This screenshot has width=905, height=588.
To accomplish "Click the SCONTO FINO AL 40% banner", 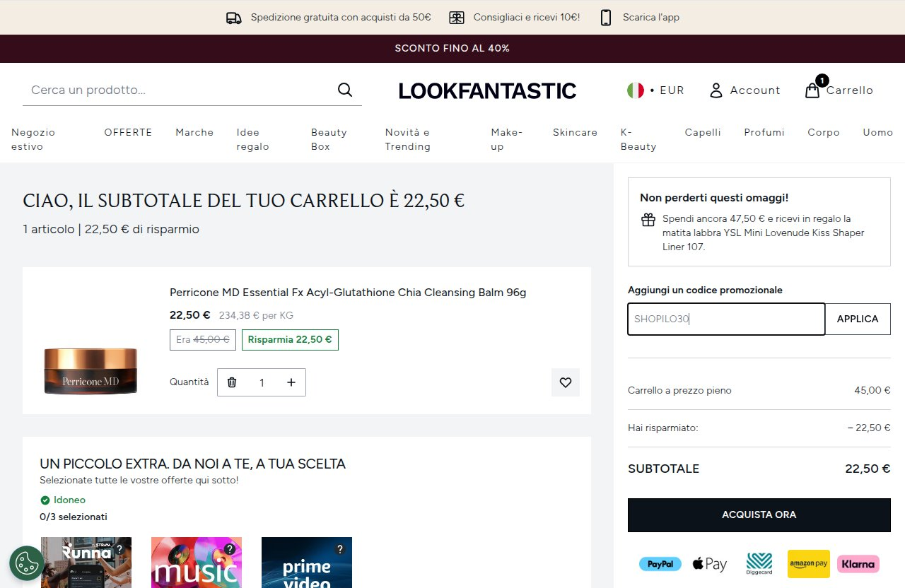I will (452, 49).
